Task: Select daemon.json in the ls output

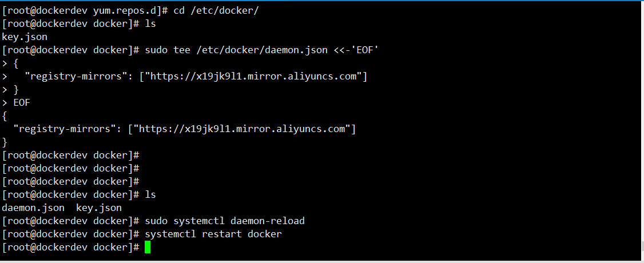Action: (x=33, y=208)
